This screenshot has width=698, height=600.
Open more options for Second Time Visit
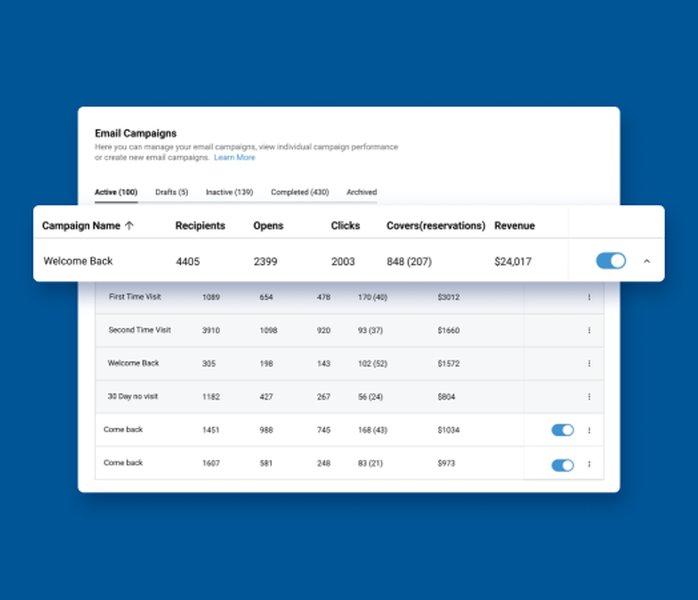(589, 330)
